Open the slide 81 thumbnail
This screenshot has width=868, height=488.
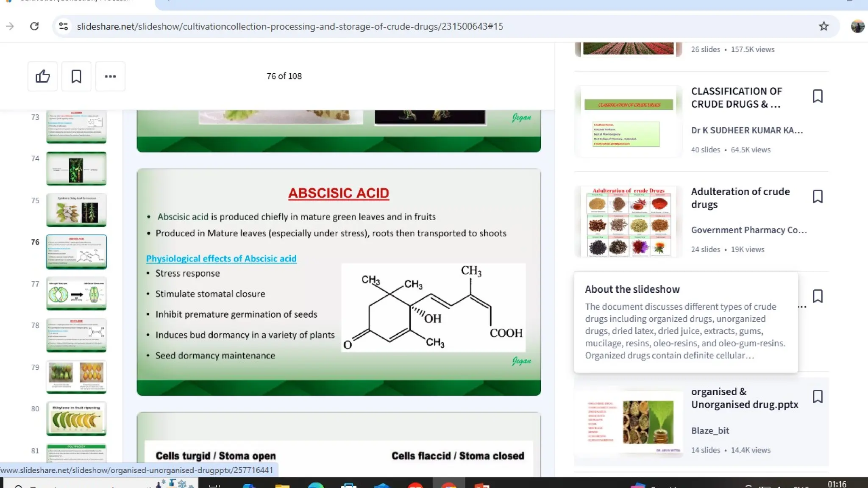[76, 453]
